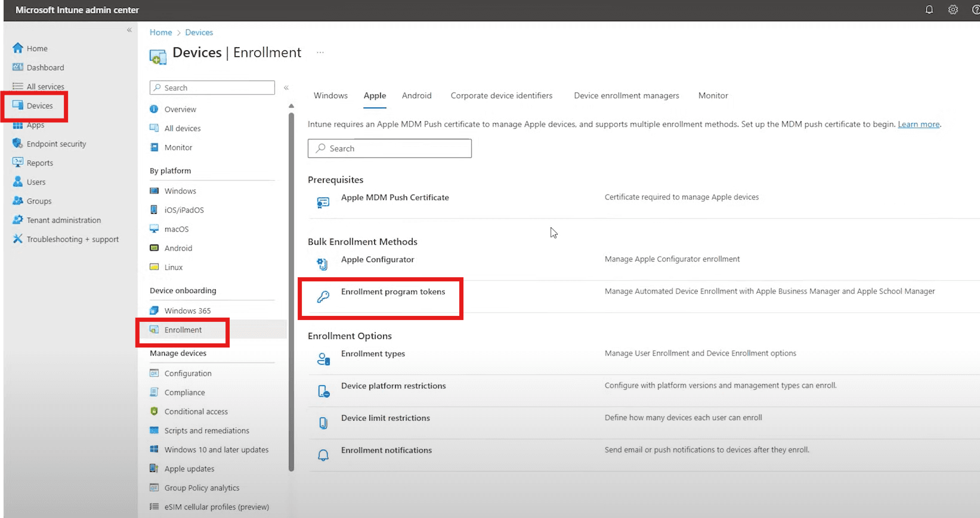980x518 pixels.
Task: Open Device platform restrictions
Action: click(x=393, y=386)
